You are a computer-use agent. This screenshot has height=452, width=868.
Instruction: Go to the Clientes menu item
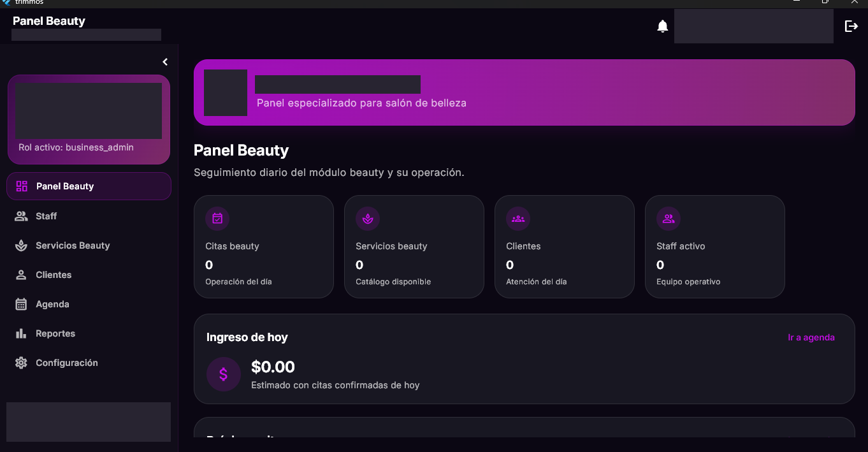click(89, 275)
